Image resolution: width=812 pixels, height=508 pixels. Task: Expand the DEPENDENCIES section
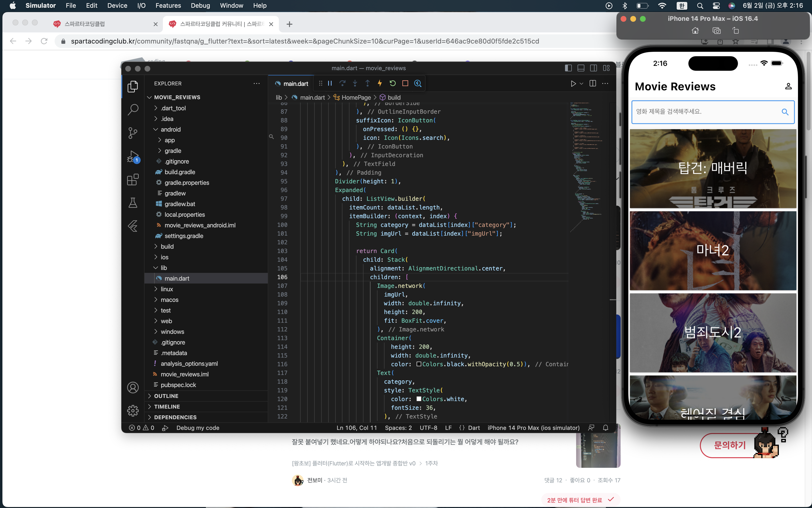pyautogui.click(x=206, y=417)
